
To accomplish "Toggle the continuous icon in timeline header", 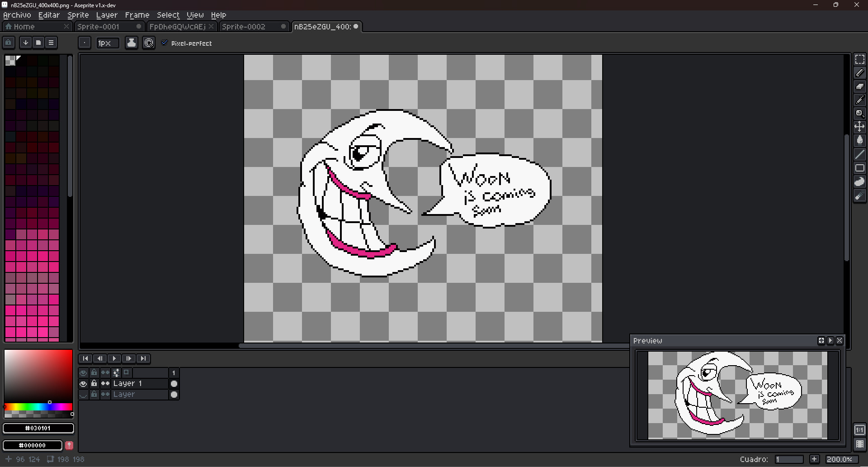I will pos(105,373).
